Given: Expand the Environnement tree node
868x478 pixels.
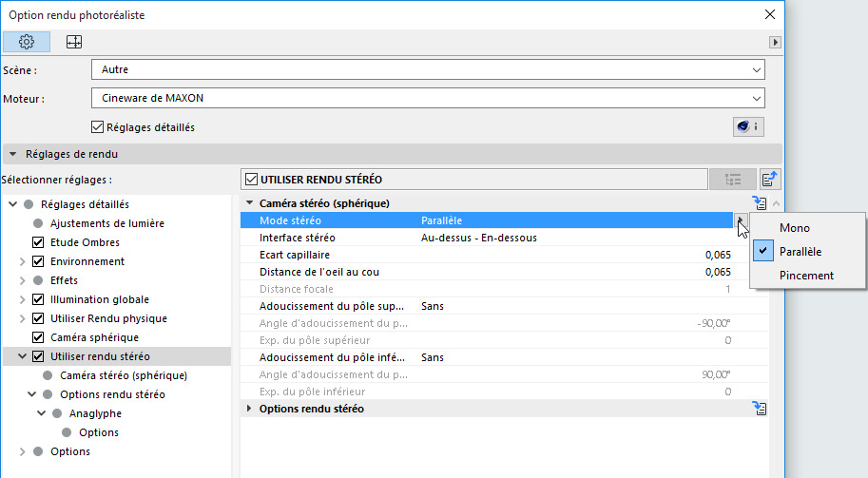Looking at the screenshot, I should pyautogui.click(x=22, y=261).
